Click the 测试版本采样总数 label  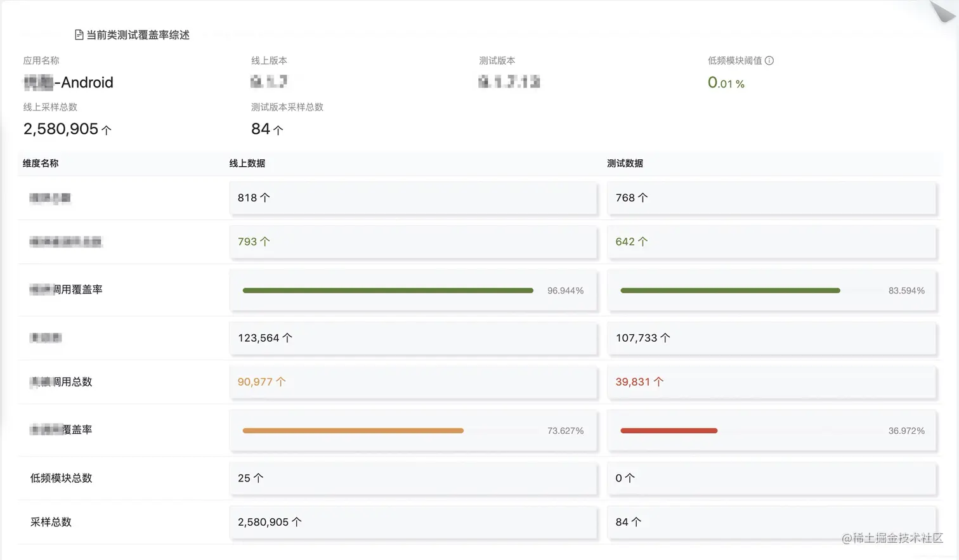[287, 107]
